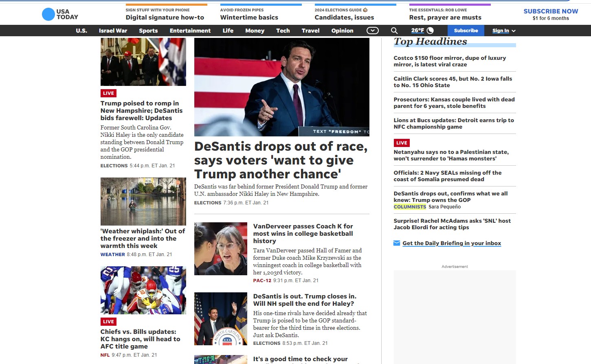The image size is (591, 364).
Task: Click ELECTIONS tag under main DeSantis story
Action: 208,203
